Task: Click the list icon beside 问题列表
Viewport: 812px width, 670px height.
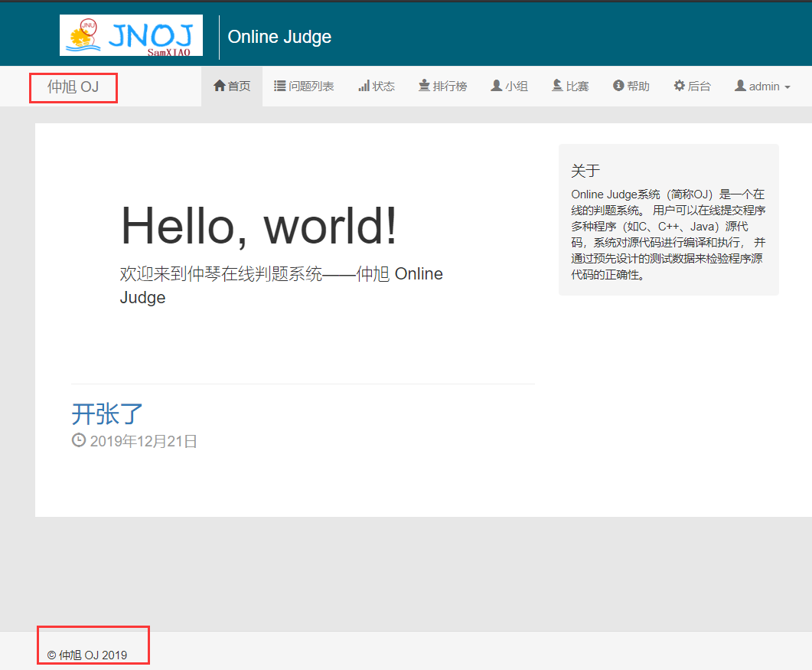Action: click(280, 87)
